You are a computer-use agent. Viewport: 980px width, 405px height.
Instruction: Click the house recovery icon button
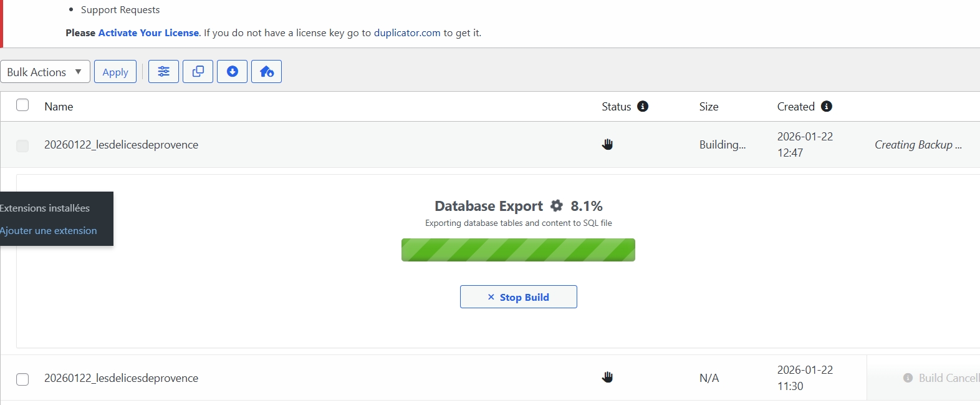pyautogui.click(x=266, y=72)
